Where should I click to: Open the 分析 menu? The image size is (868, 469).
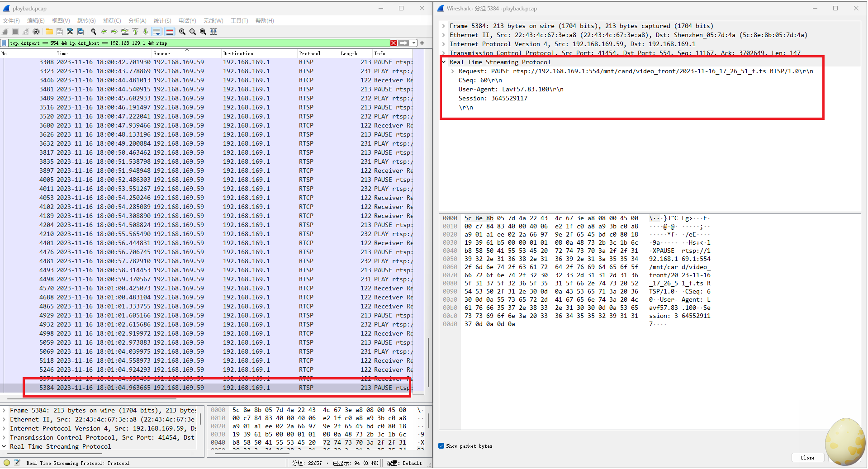[137, 20]
